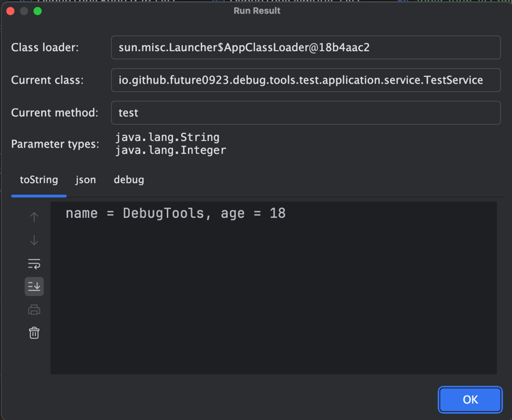Click the Run Result title text
Image resolution: width=512 pixels, height=420 pixels.
pyautogui.click(x=257, y=11)
